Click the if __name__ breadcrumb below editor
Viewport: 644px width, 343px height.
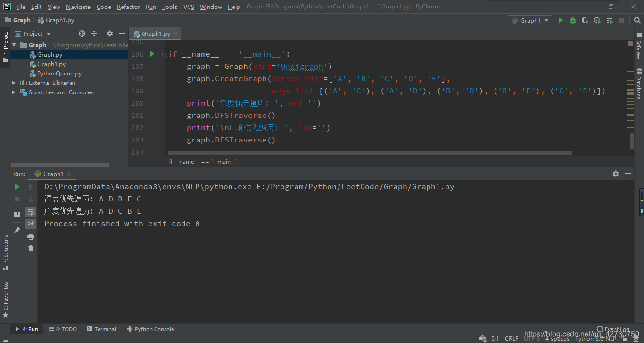(203, 161)
